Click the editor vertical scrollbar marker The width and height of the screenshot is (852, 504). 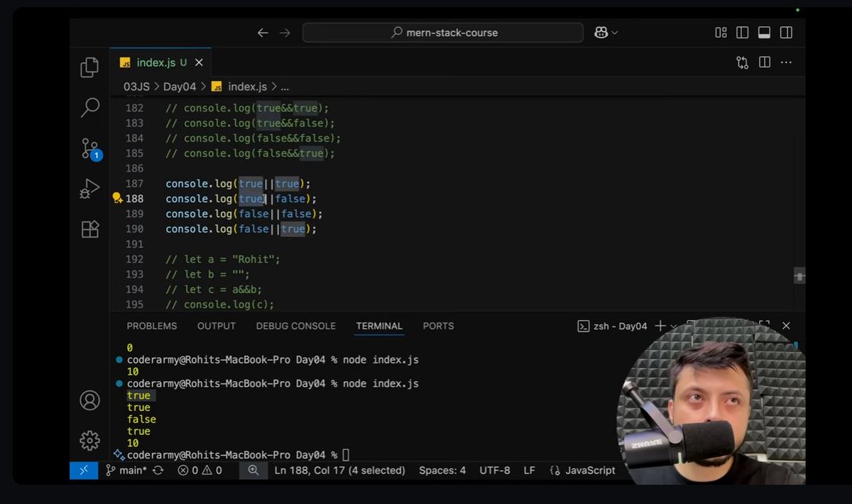tap(799, 275)
